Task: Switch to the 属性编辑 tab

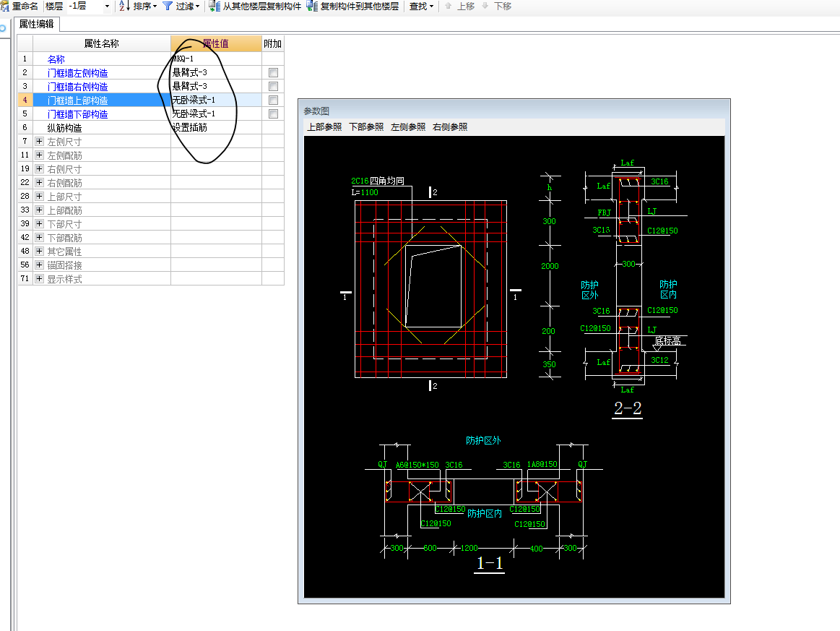Action: pos(36,24)
